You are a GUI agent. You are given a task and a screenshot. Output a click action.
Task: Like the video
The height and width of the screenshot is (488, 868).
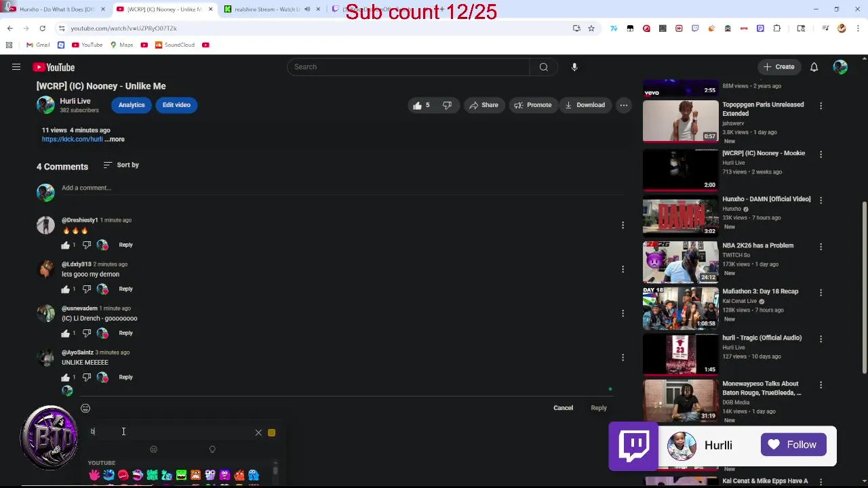click(x=421, y=105)
